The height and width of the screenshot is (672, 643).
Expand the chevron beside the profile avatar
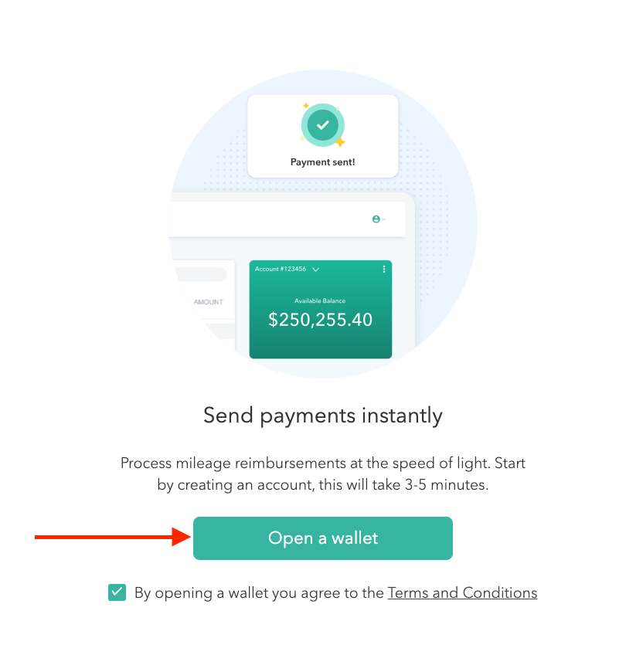(383, 219)
